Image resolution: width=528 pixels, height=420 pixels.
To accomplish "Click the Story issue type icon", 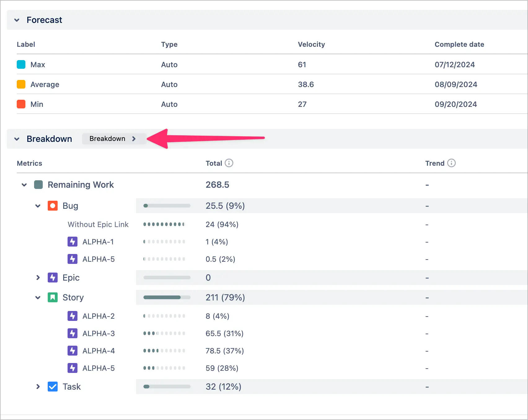I will pos(53,297).
